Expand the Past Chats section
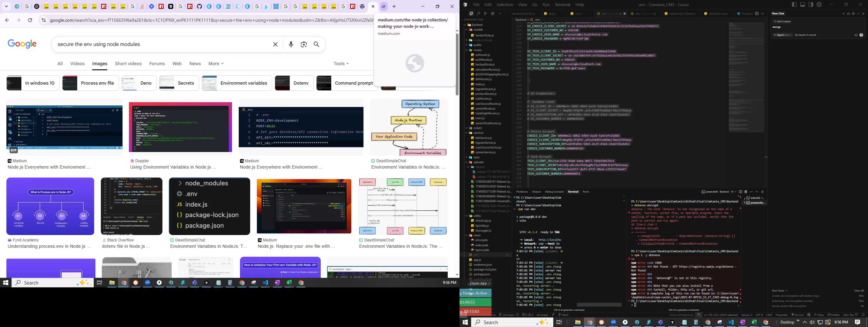This screenshot has height=327, width=868. coord(780,290)
